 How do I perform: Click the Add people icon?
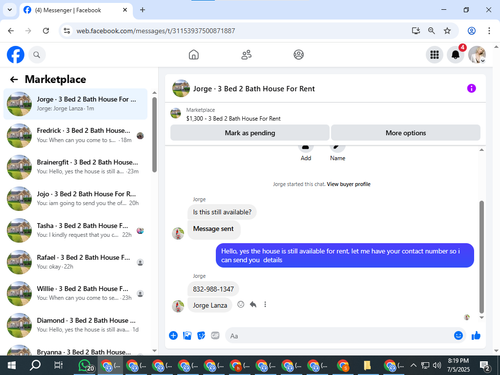pyautogui.click(x=306, y=149)
